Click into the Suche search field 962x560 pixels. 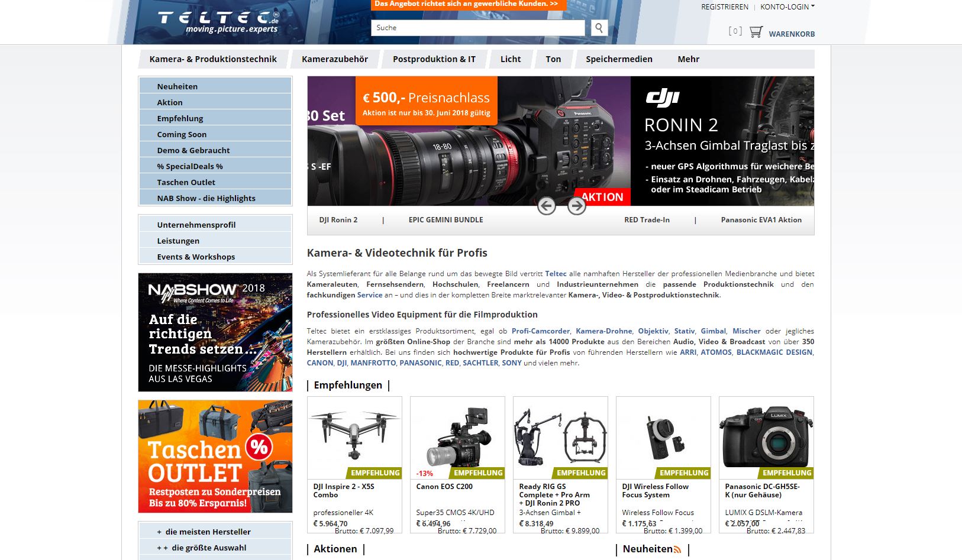pyautogui.click(x=477, y=28)
